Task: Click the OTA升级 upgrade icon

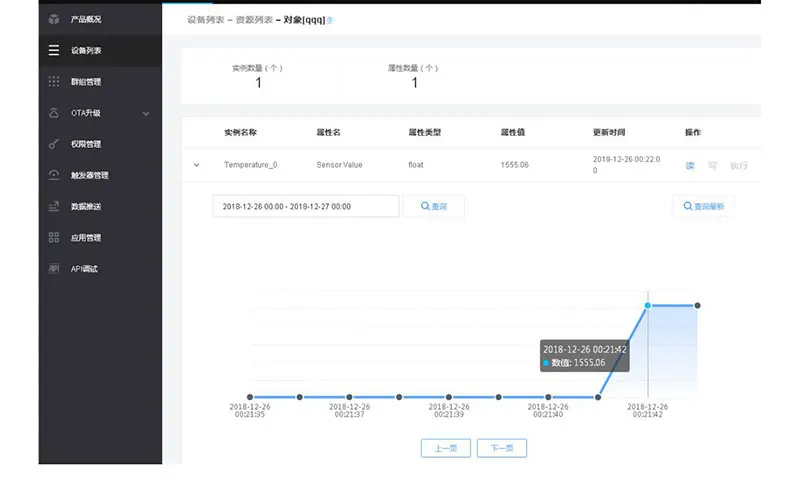Action: [x=54, y=113]
